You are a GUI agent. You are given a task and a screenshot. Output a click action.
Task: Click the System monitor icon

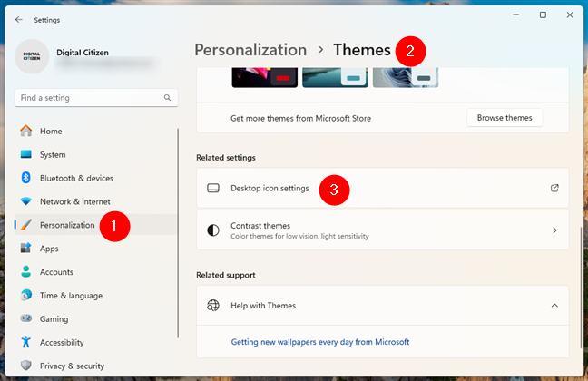pos(26,154)
